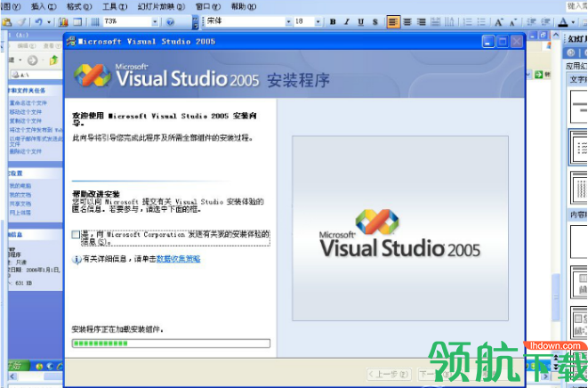Select the second slide layout thumbnail
Viewport: 588px width, 388px height.
578,148
